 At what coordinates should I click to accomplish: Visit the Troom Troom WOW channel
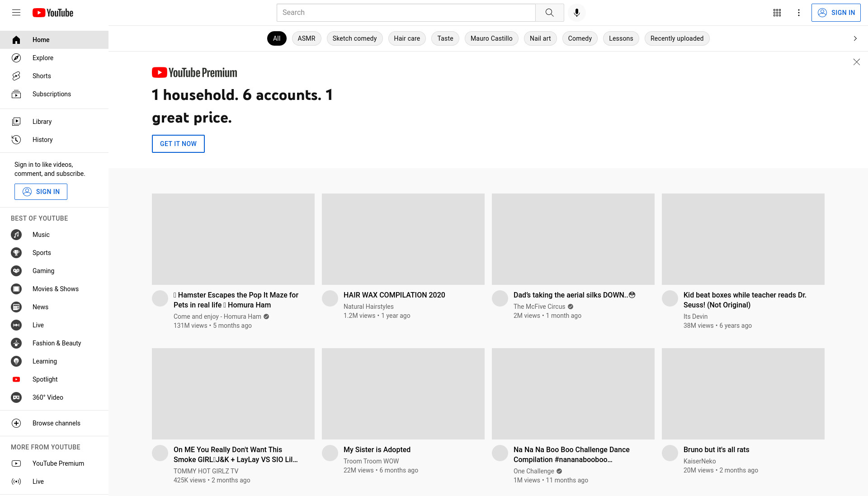(x=371, y=461)
